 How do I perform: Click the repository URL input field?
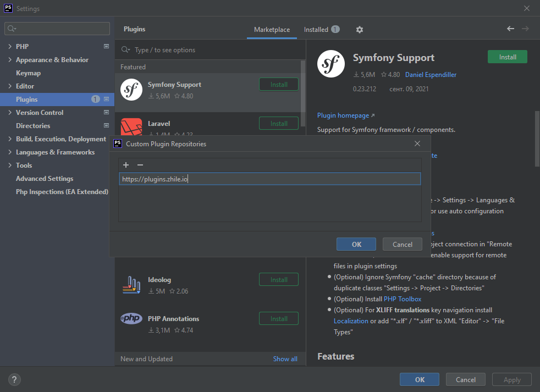tap(269, 179)
